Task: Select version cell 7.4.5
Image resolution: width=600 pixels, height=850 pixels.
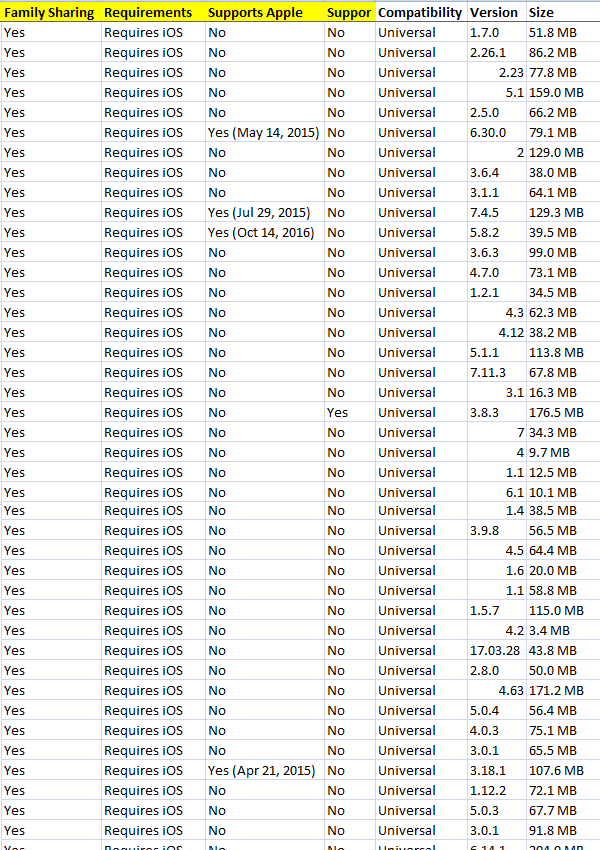Action: 496,212
